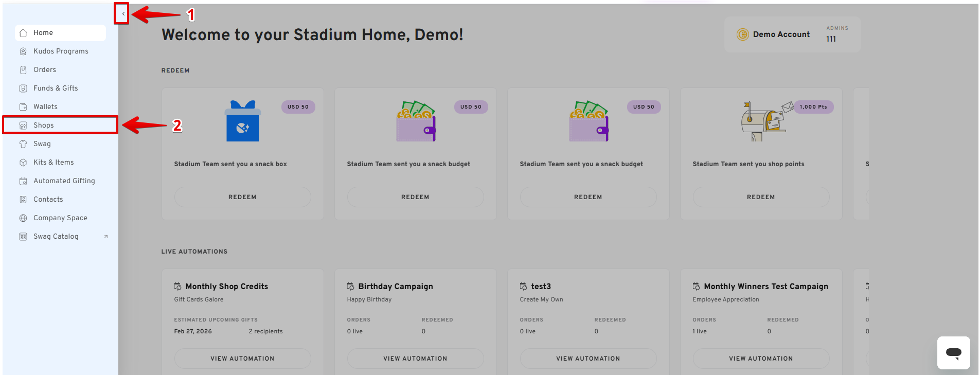Viewport: 980px width, 375px height.
Task: Click the Orders icon in sidebar
Action: [23, 70]
